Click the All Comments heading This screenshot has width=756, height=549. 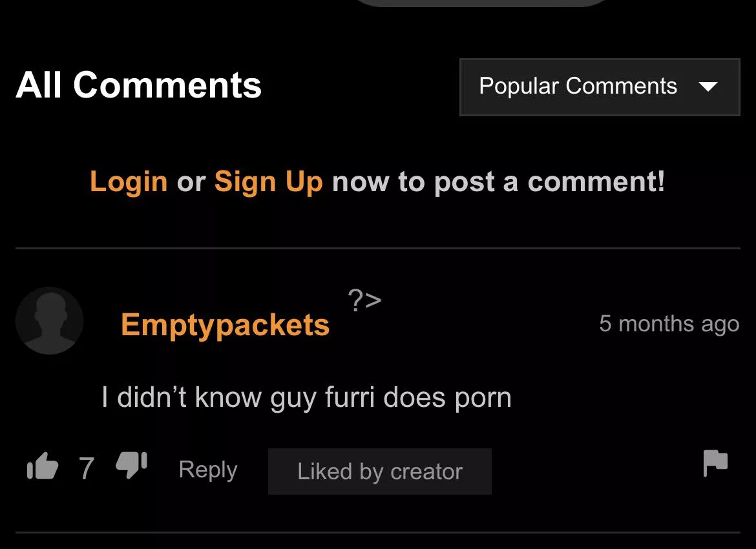tap(138, 85)
